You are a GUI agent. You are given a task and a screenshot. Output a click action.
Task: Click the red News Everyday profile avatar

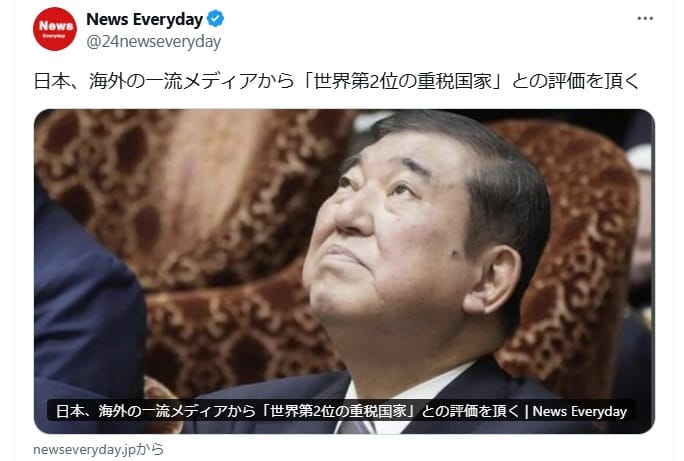point(55,29)
